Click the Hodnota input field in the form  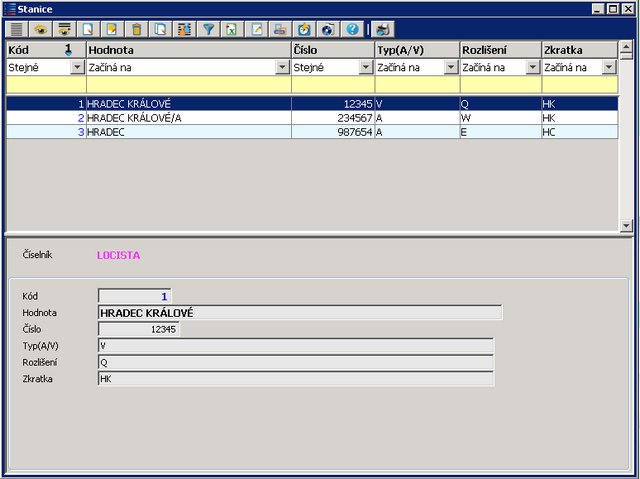point(300,313)
